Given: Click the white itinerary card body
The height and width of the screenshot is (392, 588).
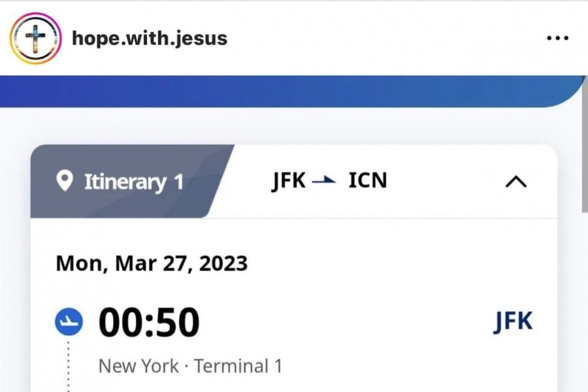Looking at the screenshot, I should (x=392, y=274).
